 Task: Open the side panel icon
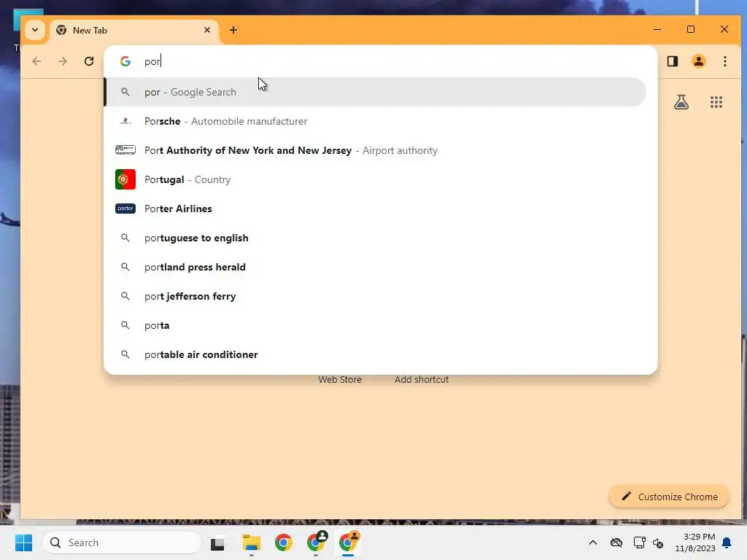tap(673, 61)
